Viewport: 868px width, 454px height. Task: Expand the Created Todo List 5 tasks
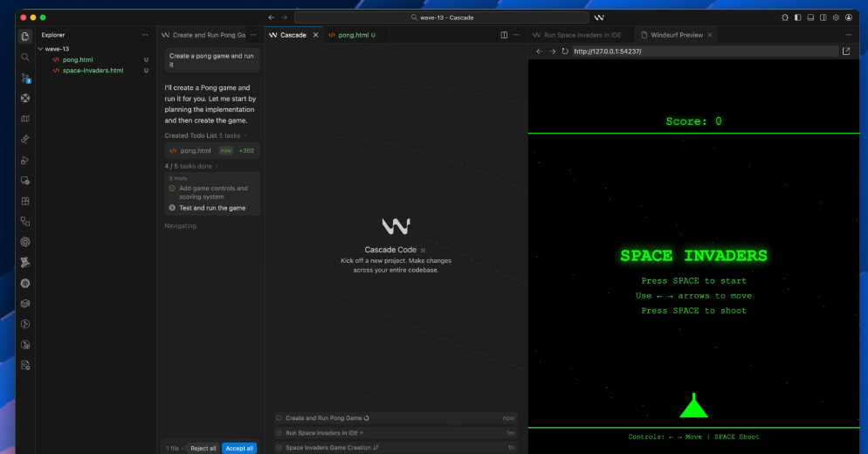(205, 135)
